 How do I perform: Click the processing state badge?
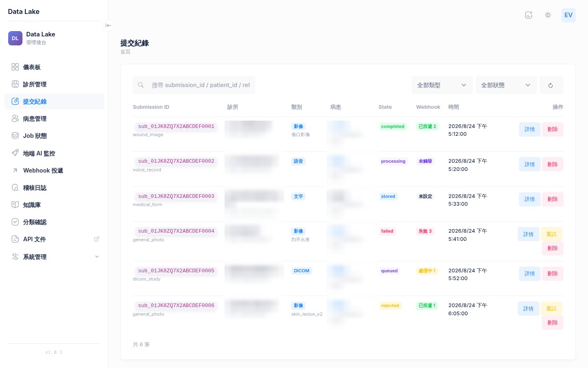click(x=393, y=161)
